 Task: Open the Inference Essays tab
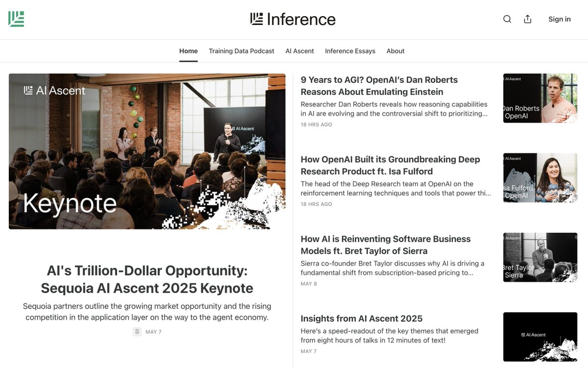[x=350, y=51]
